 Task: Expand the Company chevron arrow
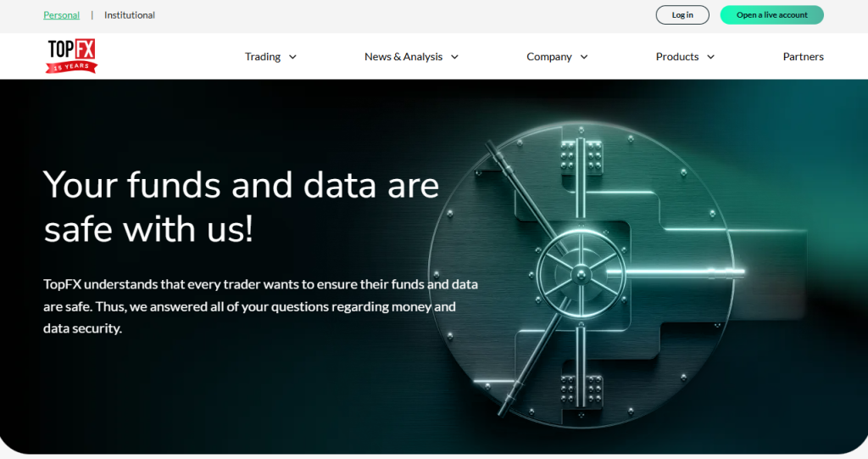[584, 57]
